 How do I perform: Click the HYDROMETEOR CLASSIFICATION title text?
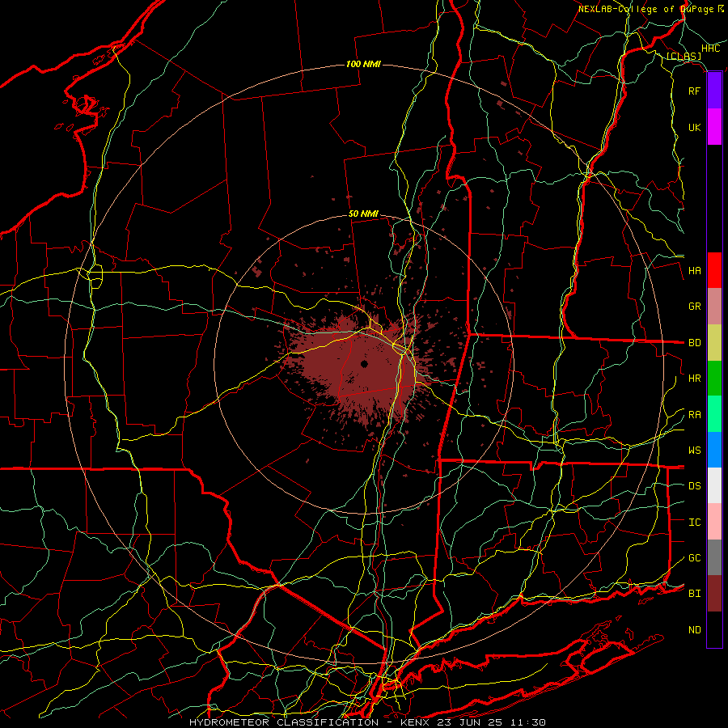click(284, 722)
